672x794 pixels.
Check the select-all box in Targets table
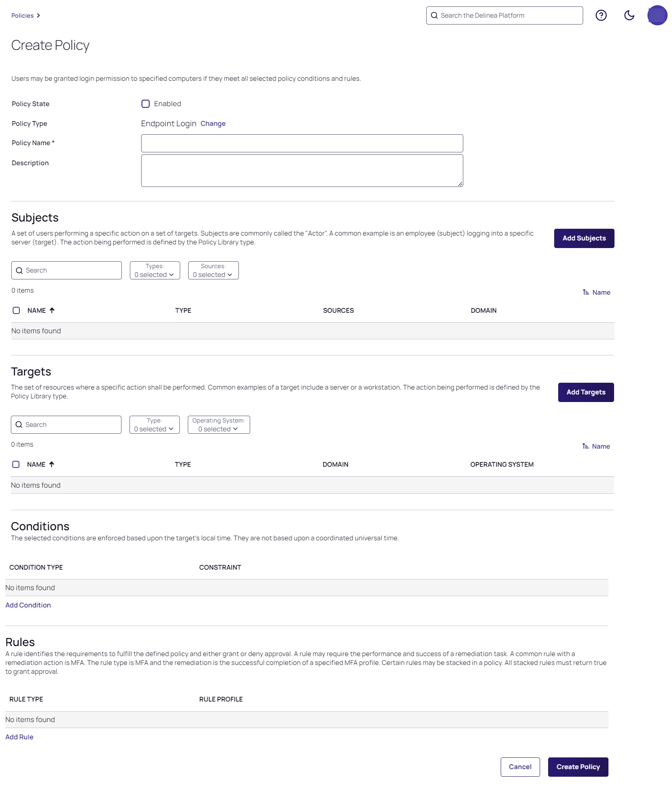coord(16,464)
